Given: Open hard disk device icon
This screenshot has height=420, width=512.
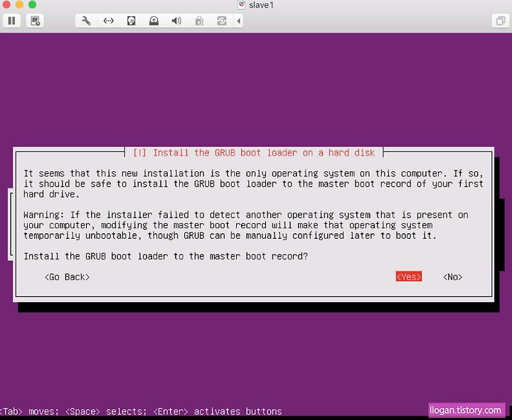Looking at the screenshot, I should click(x=132, y=21).
